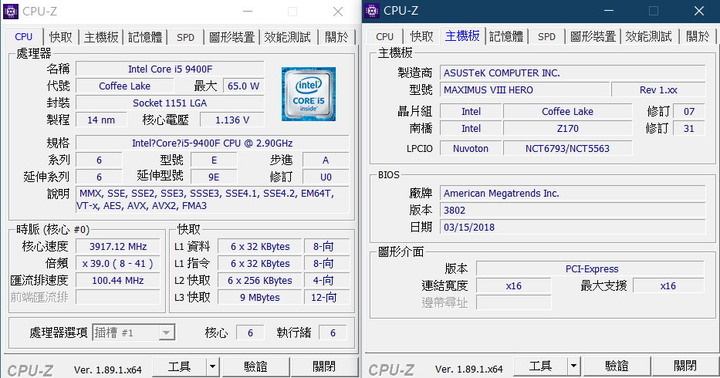This screenshot has width=720, height=378.
Task: Open 關於 tab in left window
Action: point(337,37)
